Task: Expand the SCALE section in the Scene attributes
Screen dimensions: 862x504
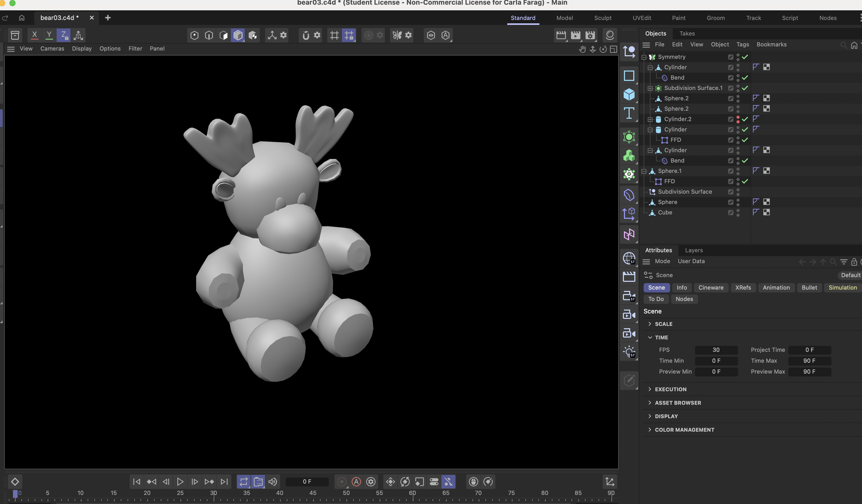Action: [650, 324]
